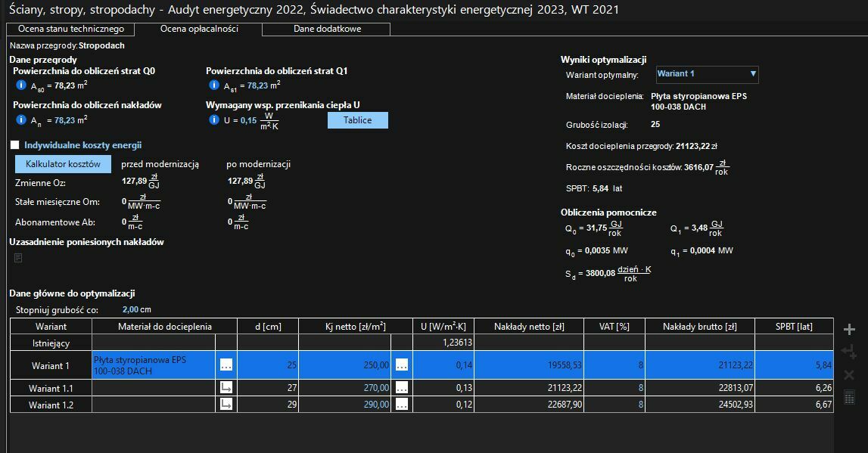Edit As0 value 78,23

point(65,85)
